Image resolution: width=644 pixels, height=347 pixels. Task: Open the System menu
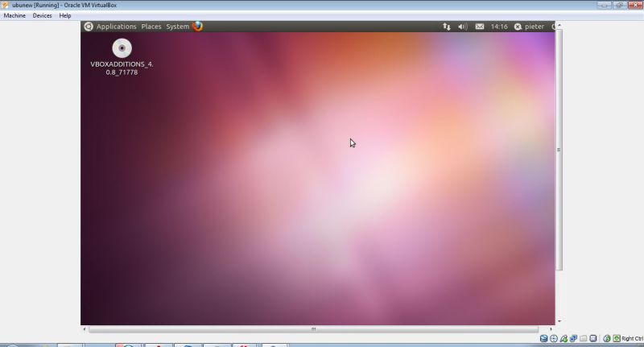(x=177, y=27)
